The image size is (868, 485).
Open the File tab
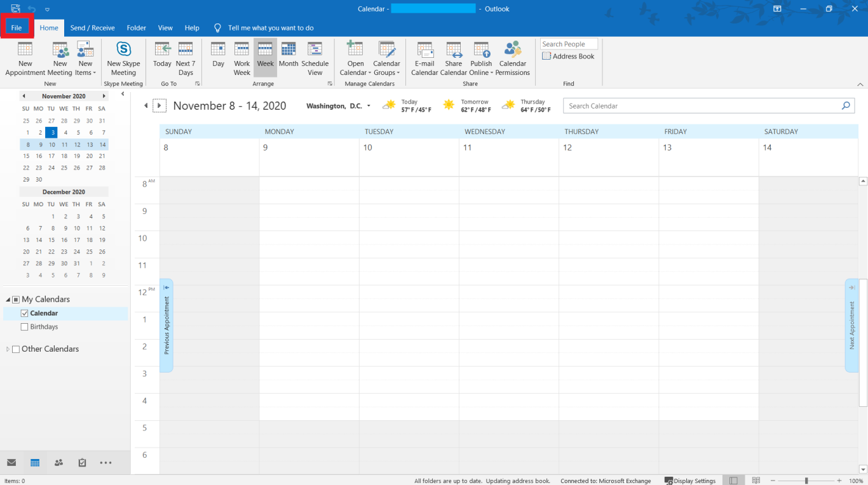(x=17, y=28)
